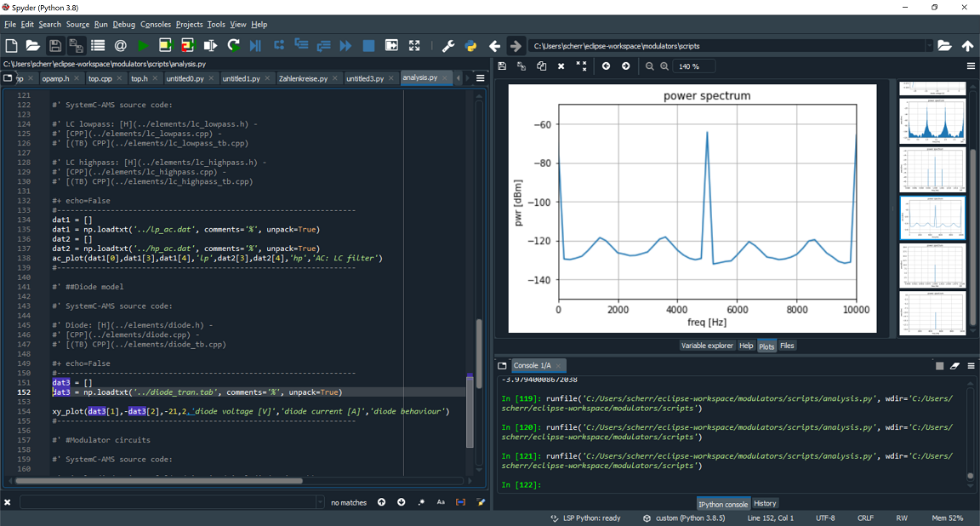
Task: Click the plot zoom percentage field showing 140 %
Action: pyautogui.click(x=692, y=66)
